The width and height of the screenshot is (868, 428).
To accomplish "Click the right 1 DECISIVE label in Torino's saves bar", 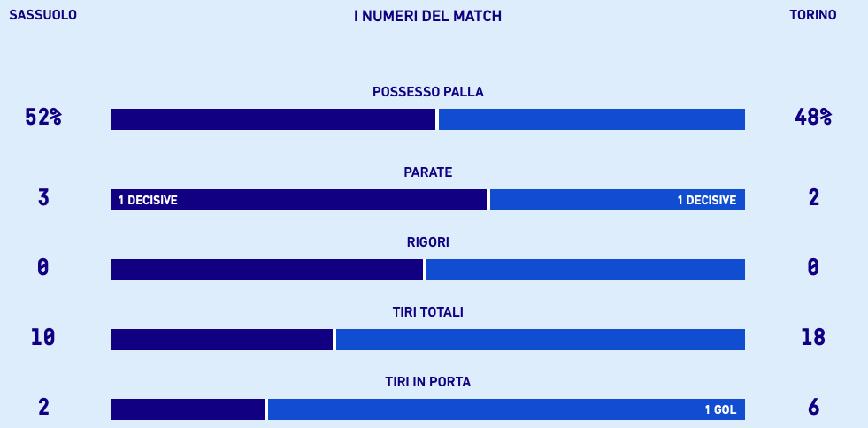I will (706, 201).
